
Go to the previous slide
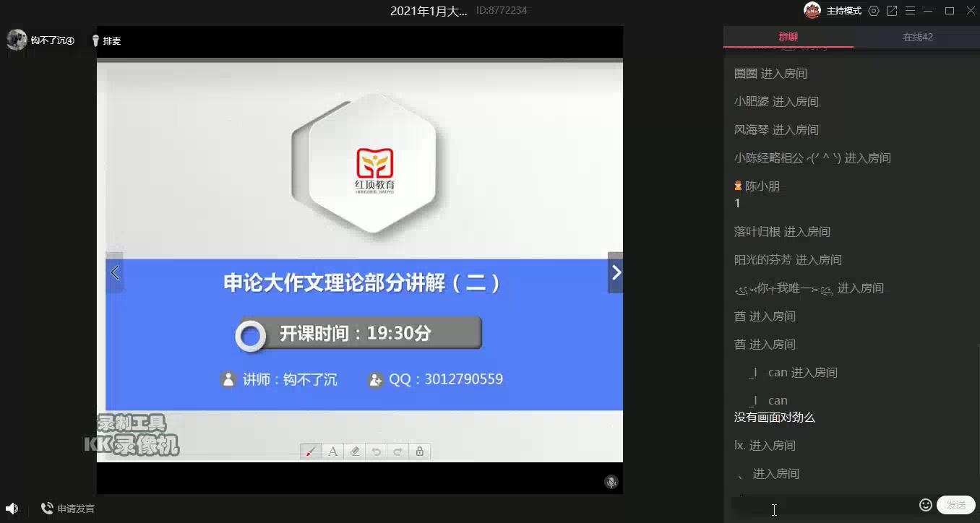(114, 272)
